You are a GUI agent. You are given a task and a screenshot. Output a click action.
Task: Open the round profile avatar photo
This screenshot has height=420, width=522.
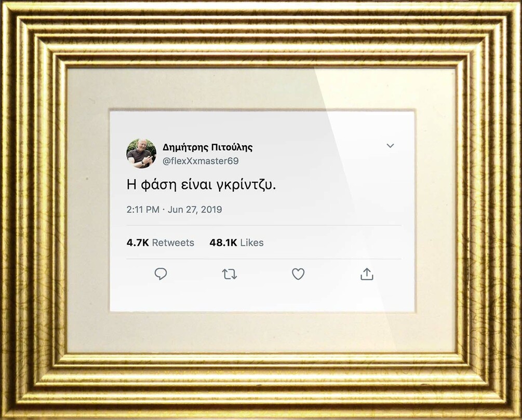tap(141, 154)
